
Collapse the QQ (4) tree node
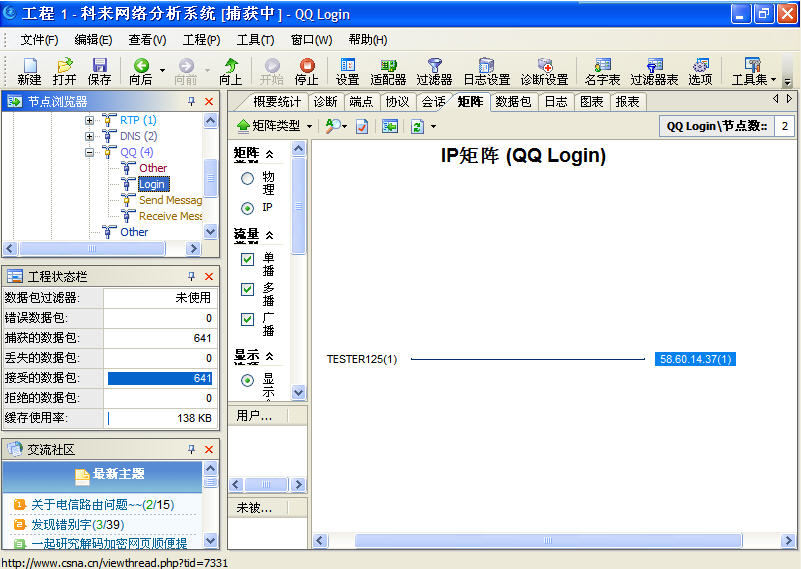pyautogui.click(x=89, y=152)
